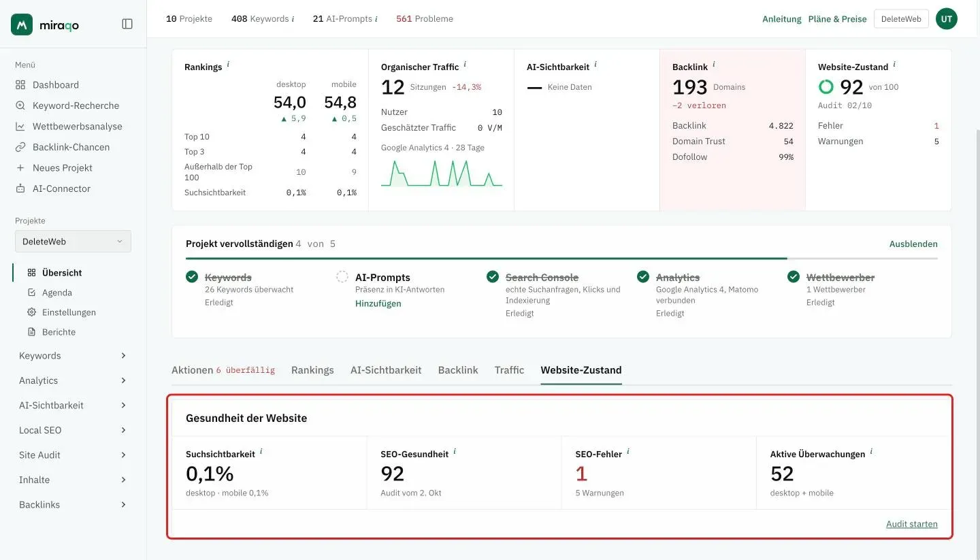Click the Website-Zustand card info icon

pyautogui.click(x=894, y=65)
